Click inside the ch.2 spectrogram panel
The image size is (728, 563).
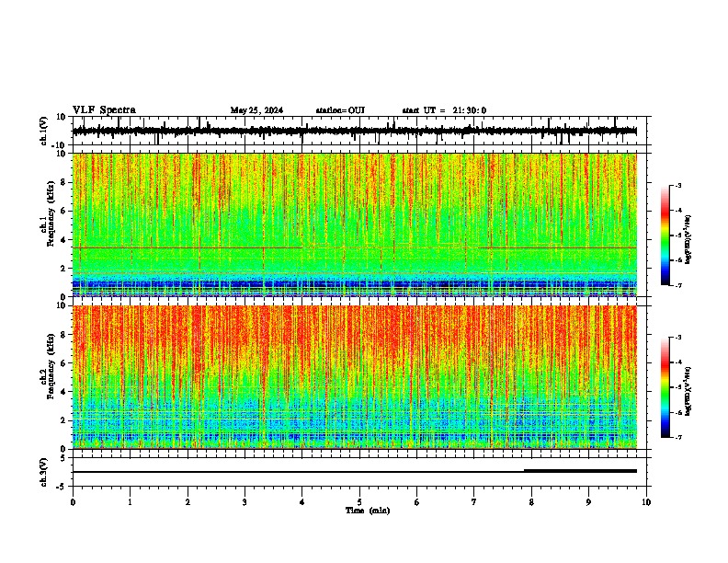(355, 377)
